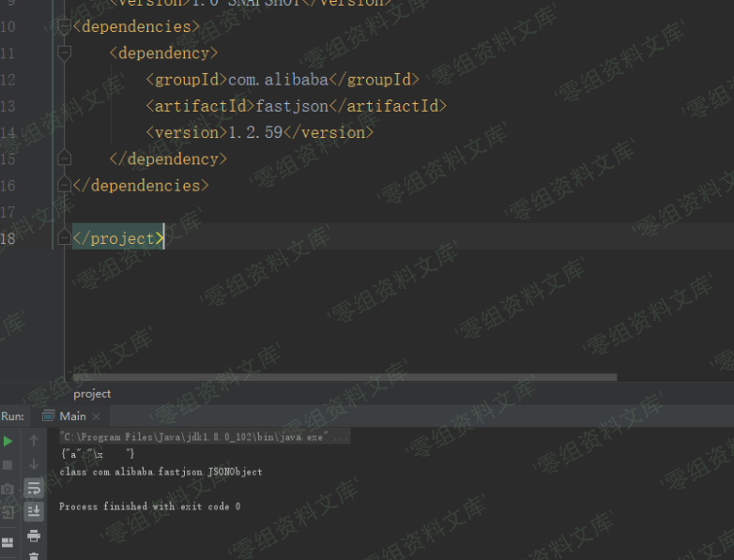Click the Exit icon in Run toolbar
Image resolution: width=734 pixels, height=560 pixels.
pos(8,513)
